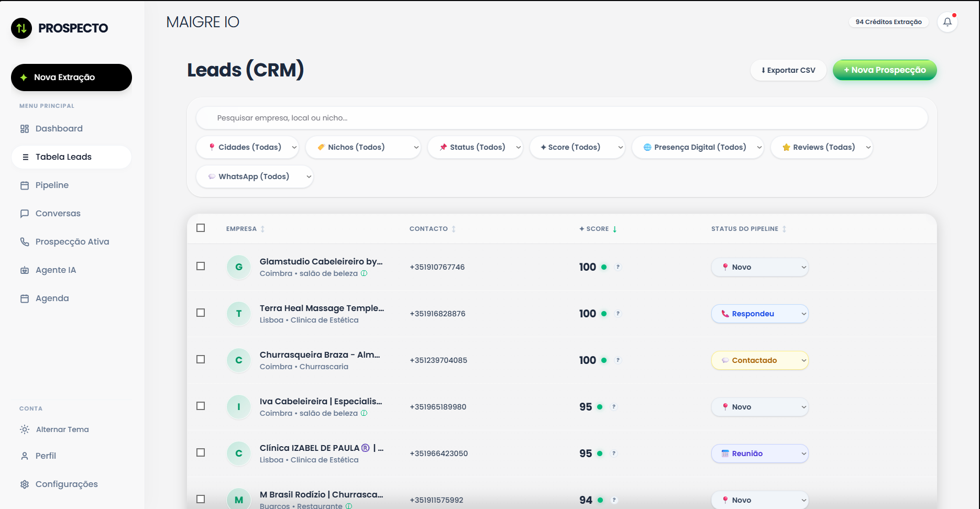The height and width of the screenshot is (509, 980).
Task: Check the Iva Cabeleireira row checkbox
Action: (x=201, y=406)
